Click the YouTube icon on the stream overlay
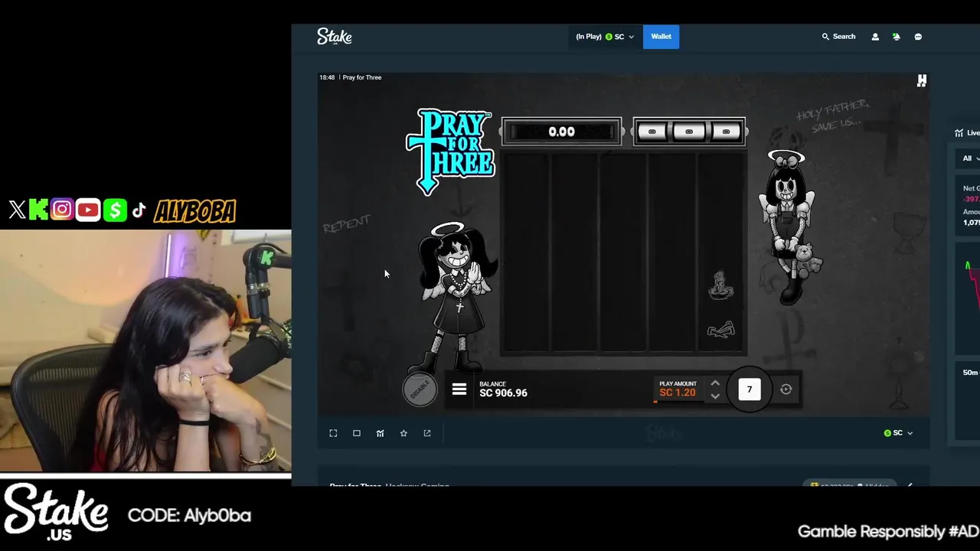Viewport: 980px width, 551px height. pos(88,210)
